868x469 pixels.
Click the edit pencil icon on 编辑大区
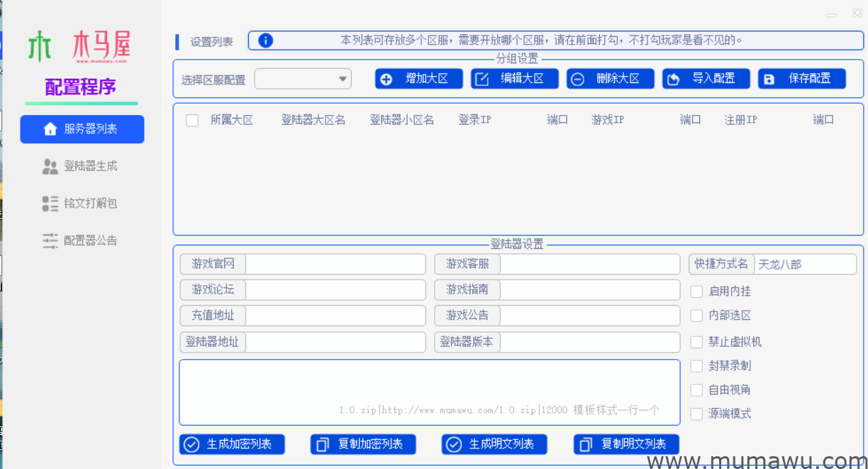(482, 79)
